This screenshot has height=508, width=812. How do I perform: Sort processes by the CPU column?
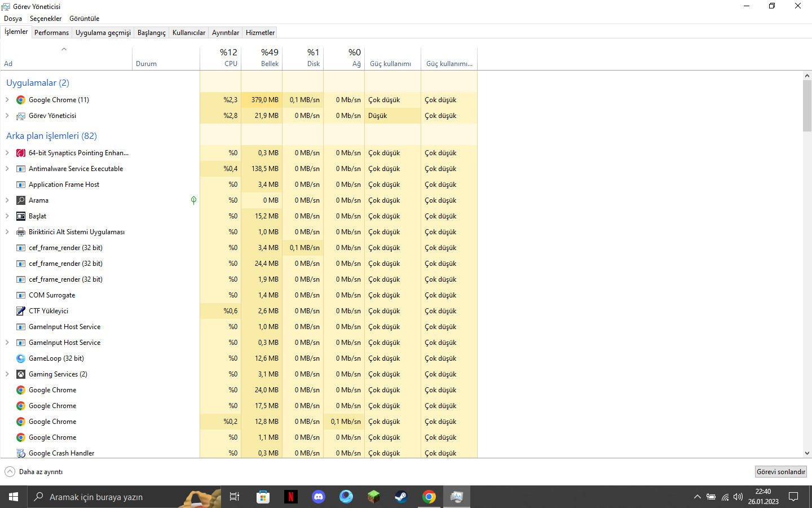pos(220,58)
